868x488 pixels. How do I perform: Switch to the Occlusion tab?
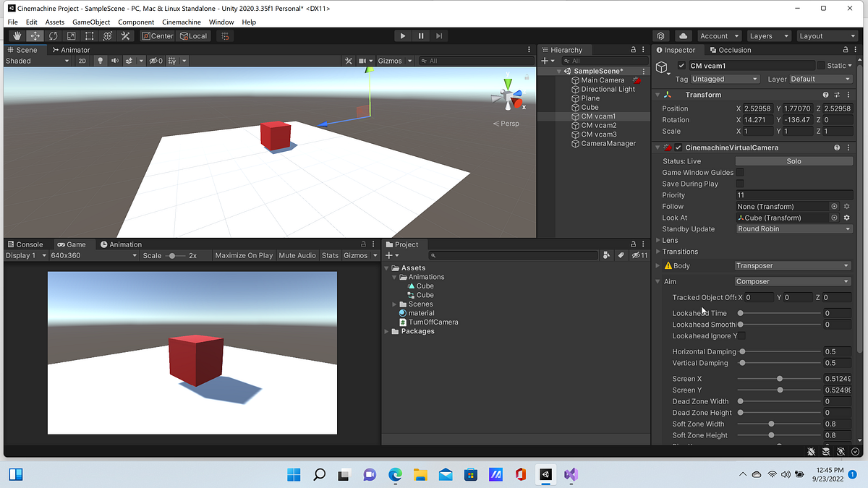tap(731, 50)
